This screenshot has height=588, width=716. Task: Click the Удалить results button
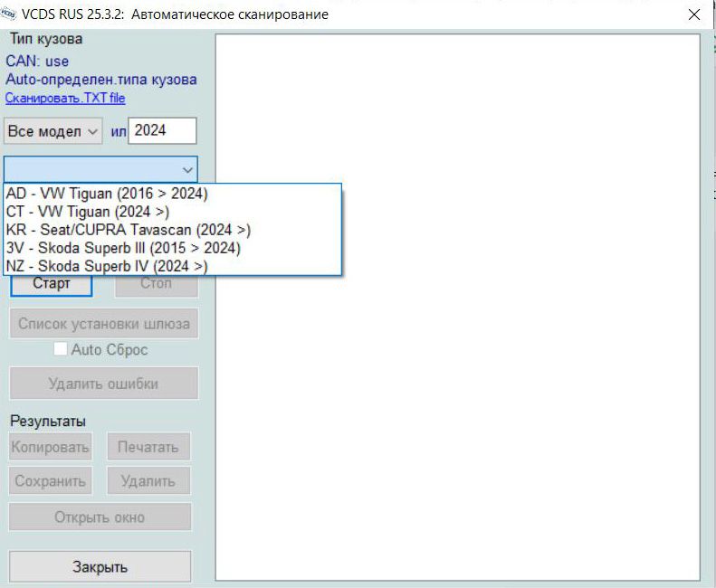click(148, 480)
